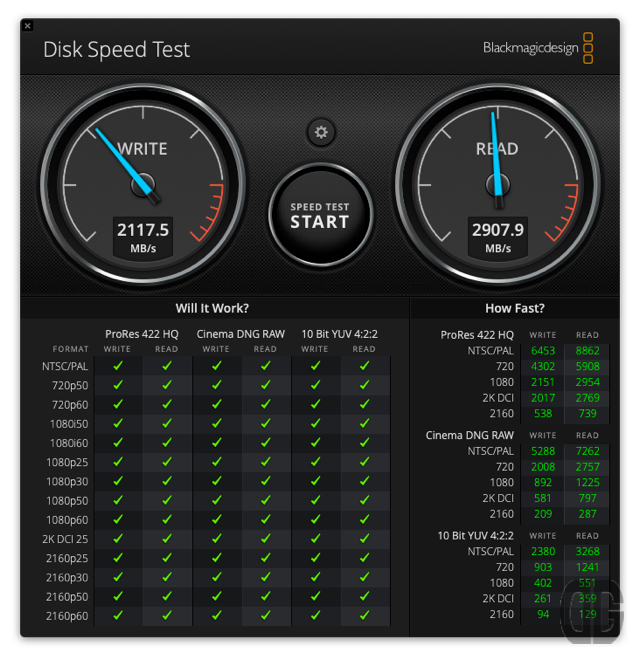This screenshot has height=660, width=640.
Task: Click 720p60 Cinema DNG RAW write checkmark
Action: point(216,404)
